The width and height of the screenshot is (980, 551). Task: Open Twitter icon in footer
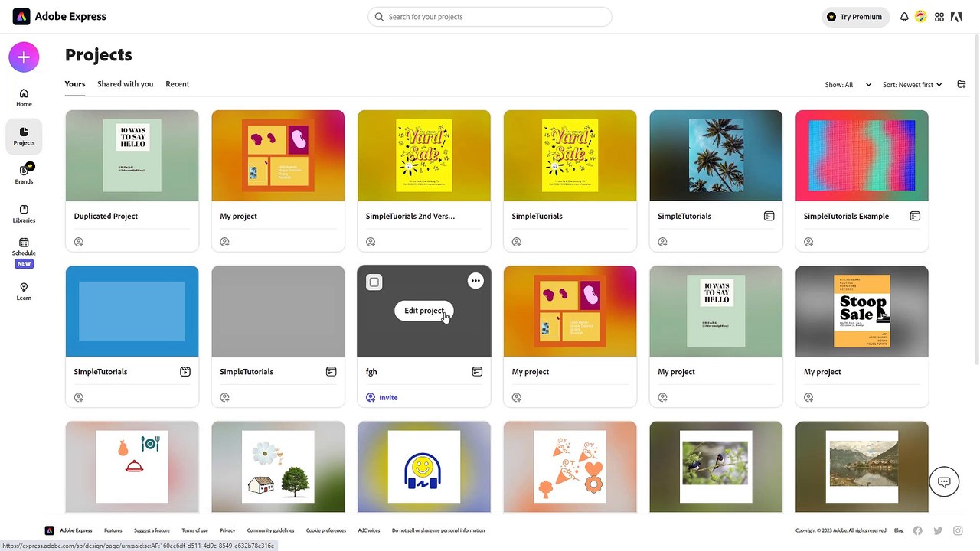938,530
